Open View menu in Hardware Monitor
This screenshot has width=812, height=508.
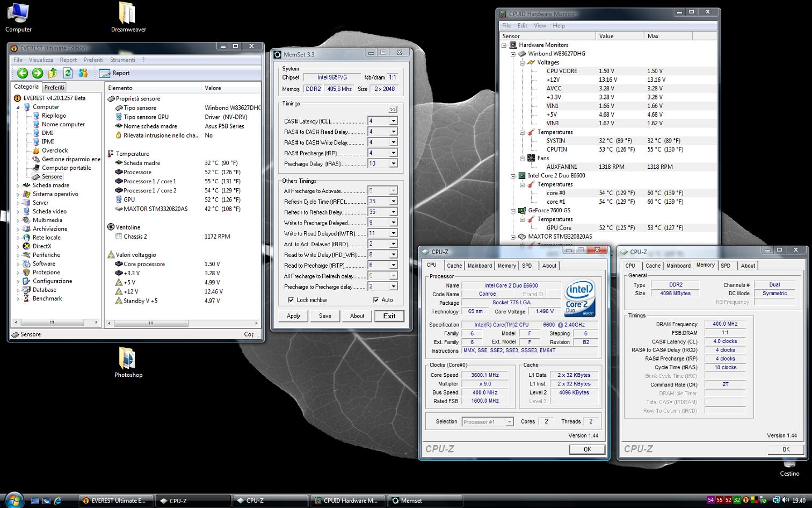pos(540,25)
